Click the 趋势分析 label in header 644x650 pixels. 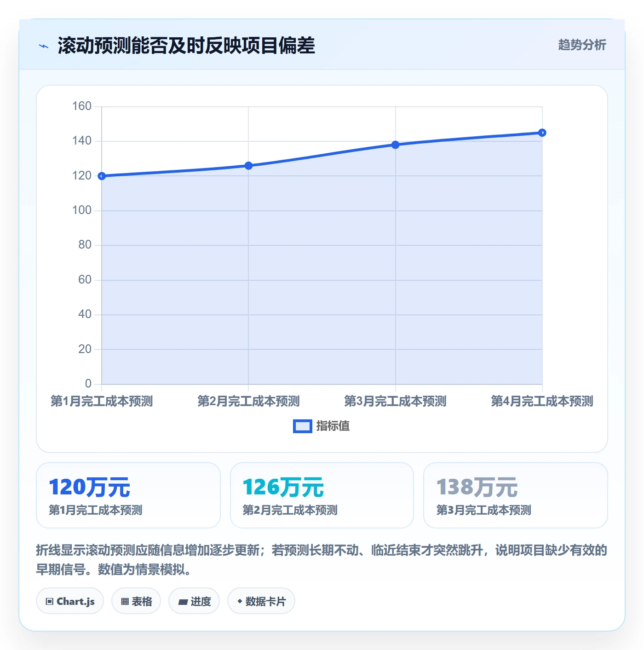[582, 45]
